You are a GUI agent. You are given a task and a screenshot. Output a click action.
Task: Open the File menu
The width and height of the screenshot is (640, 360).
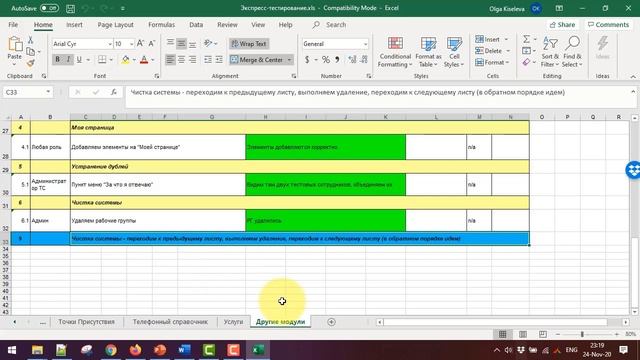tap(13, 25)
